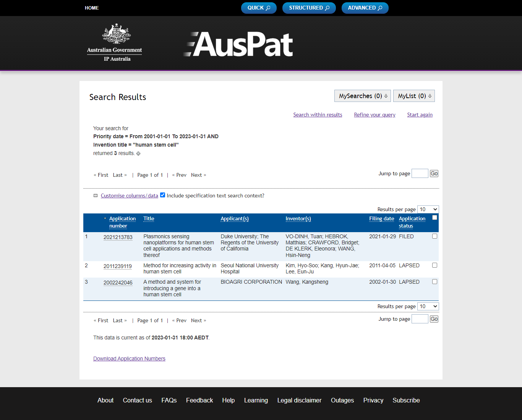Viewport: 522px width, 420px height.
Task: Open application 2011239119
Action: tap(118, 266)
